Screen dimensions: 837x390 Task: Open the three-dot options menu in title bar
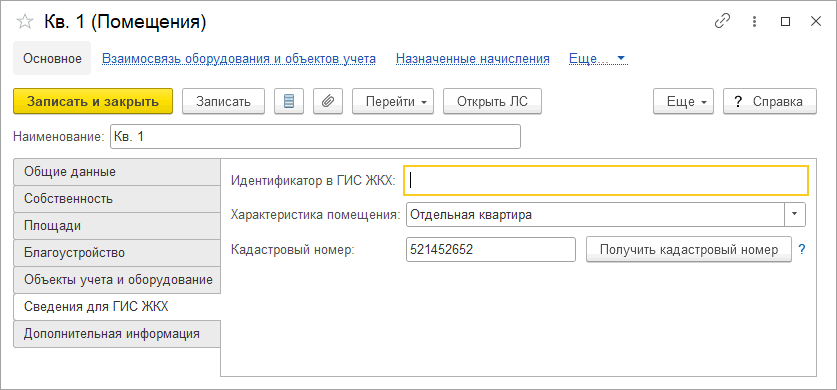coord(754,21)
